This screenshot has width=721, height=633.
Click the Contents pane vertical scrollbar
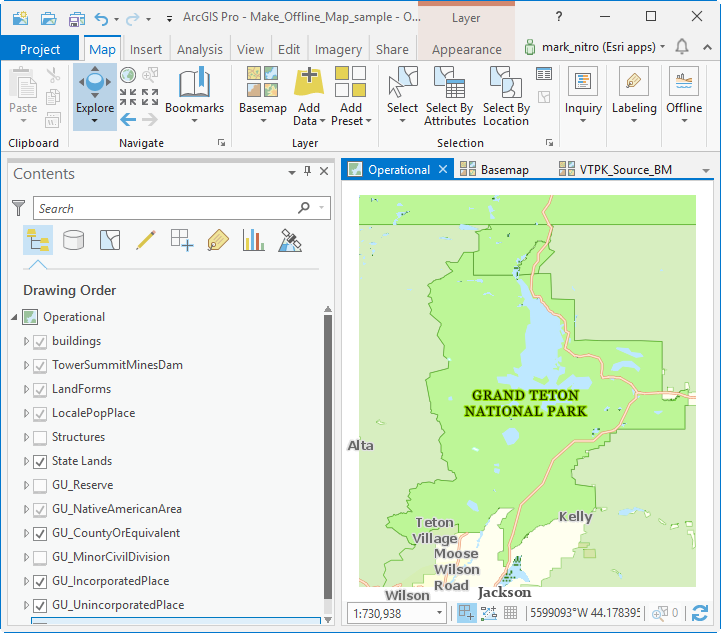point(328,457)
